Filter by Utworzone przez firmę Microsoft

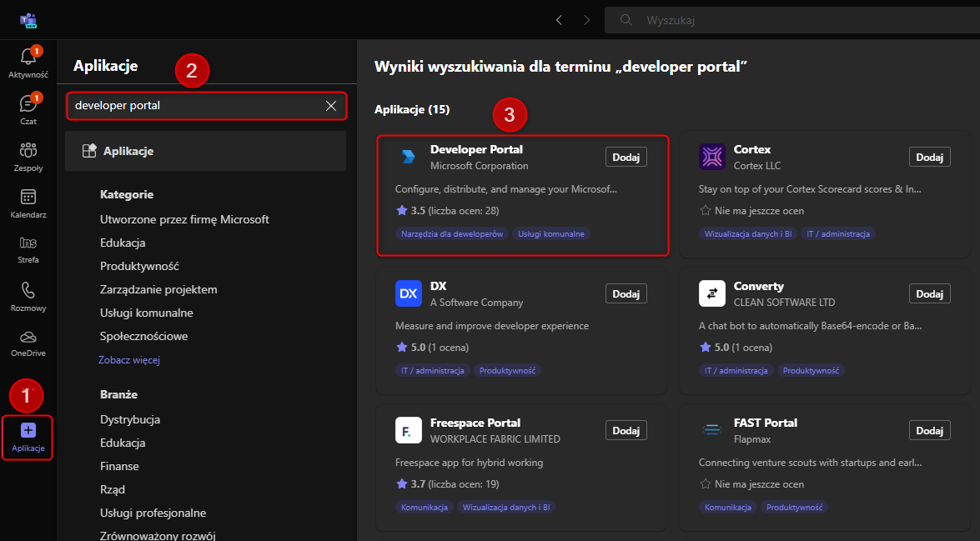[x=184, y=219]
